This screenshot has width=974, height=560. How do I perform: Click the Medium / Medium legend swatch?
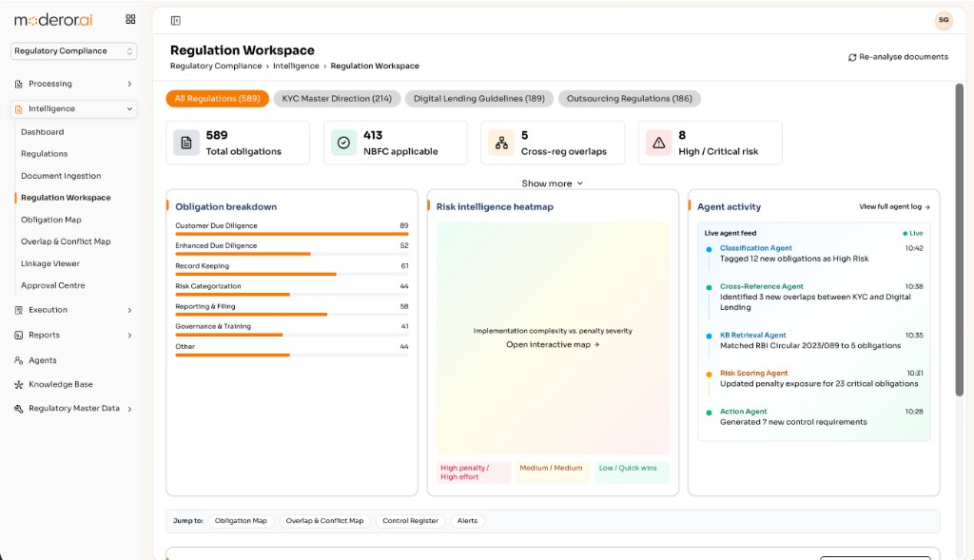click(552, 473)
